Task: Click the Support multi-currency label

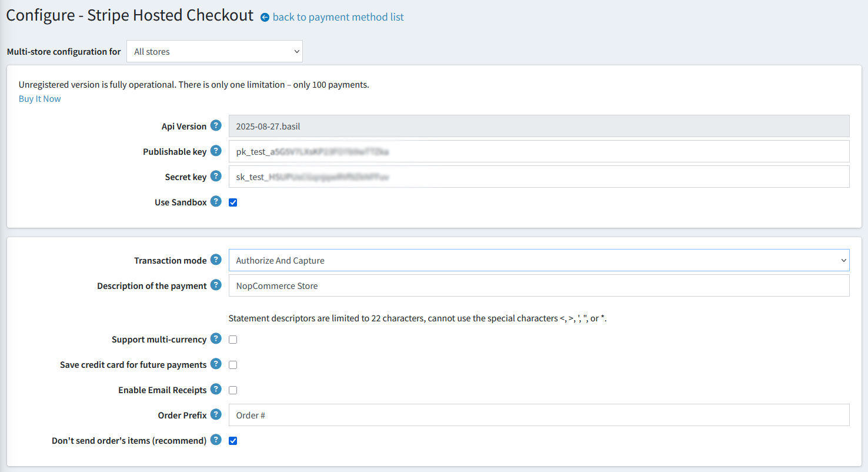Action: (x=159, y=340)
